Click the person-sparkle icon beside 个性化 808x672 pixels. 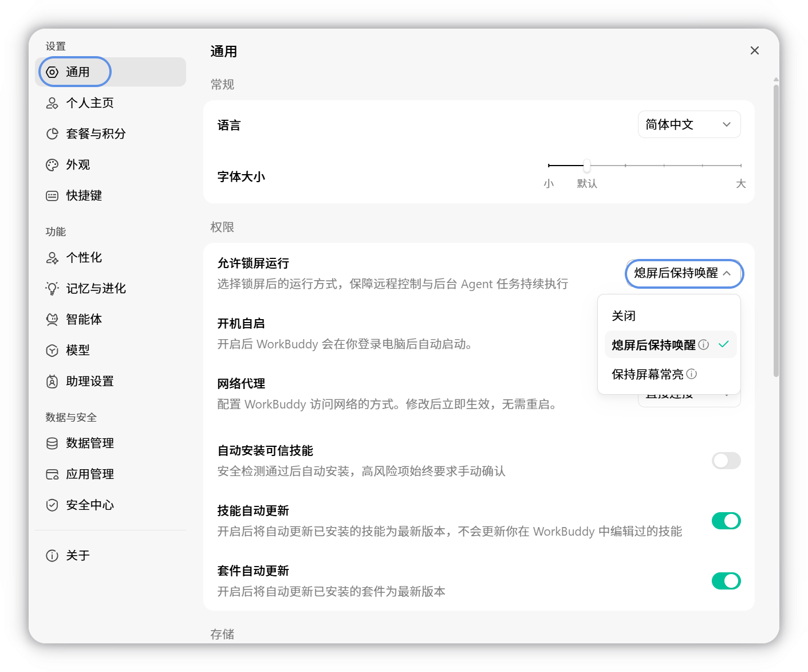(x=52, y=258)
